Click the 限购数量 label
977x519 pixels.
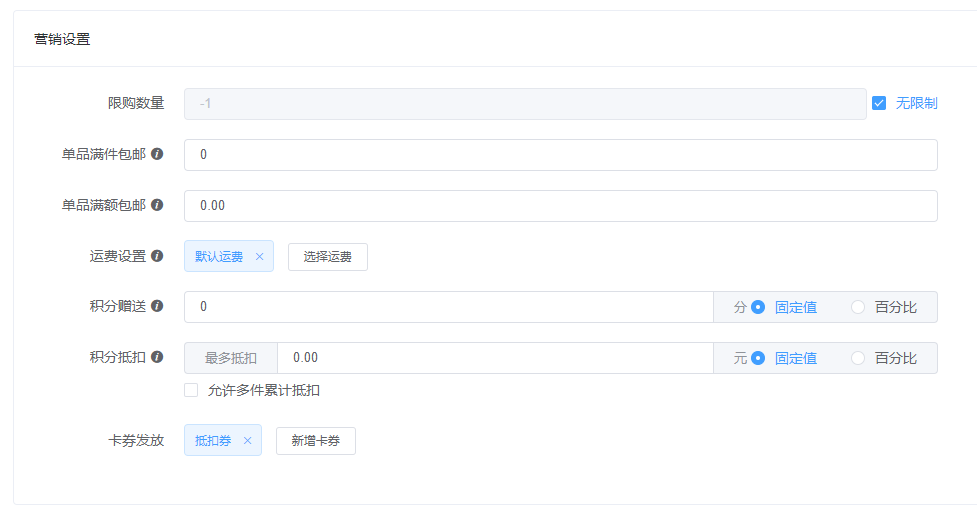click(136, 103)
